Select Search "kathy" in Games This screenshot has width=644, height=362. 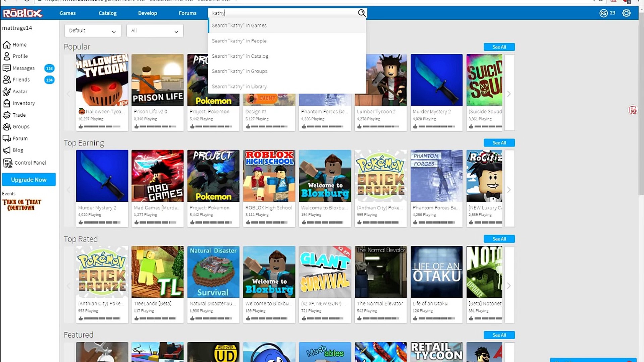(287, 25)
